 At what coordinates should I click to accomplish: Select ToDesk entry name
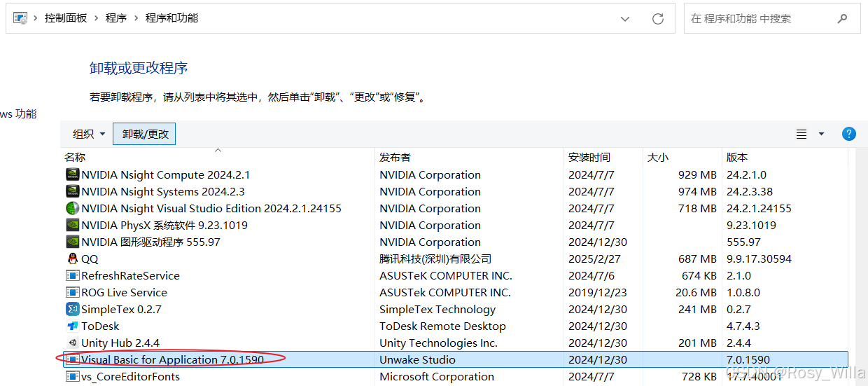tap(100, 326)
